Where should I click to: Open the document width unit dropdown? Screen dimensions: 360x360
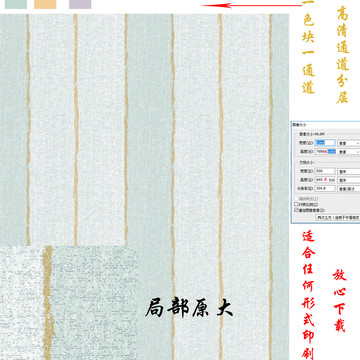349,171
